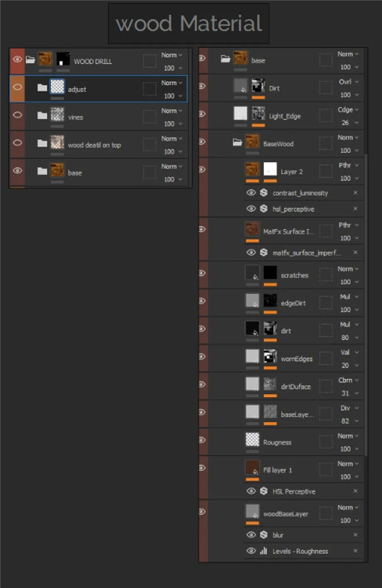Hide the WOOD DRILL folder with eye icon

[x=17, y=59]
